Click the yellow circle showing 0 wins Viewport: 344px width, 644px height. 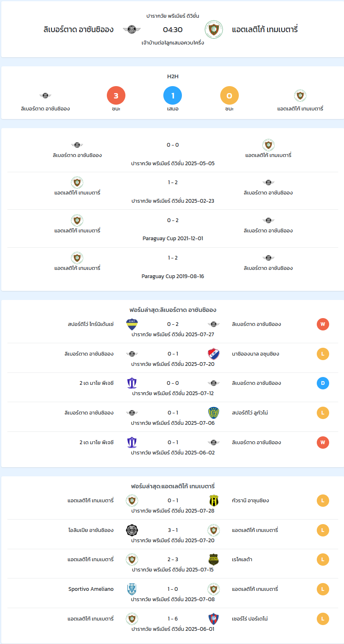pos(229,96)
